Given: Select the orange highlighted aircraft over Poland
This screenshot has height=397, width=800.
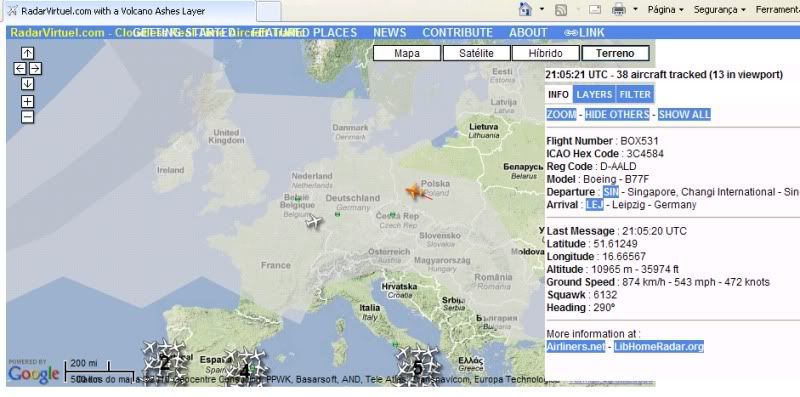Looking at the screenshot, I should [x=414, y=191].
